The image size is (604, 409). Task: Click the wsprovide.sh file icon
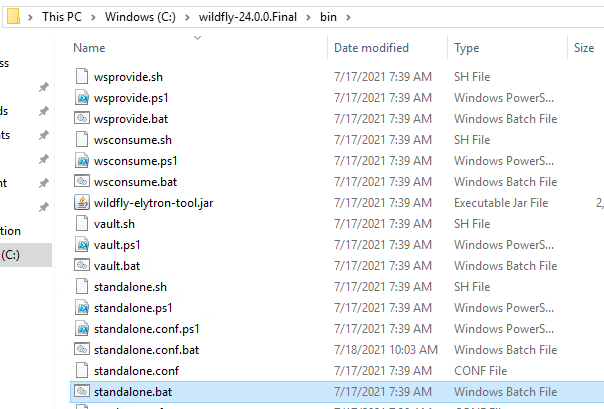point(82,76)
